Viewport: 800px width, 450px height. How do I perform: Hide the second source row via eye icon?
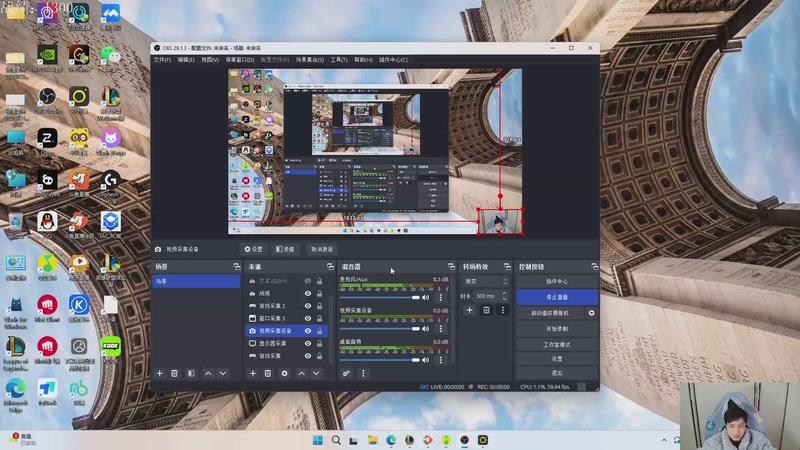pyautogui.click(x=308, y=293)
